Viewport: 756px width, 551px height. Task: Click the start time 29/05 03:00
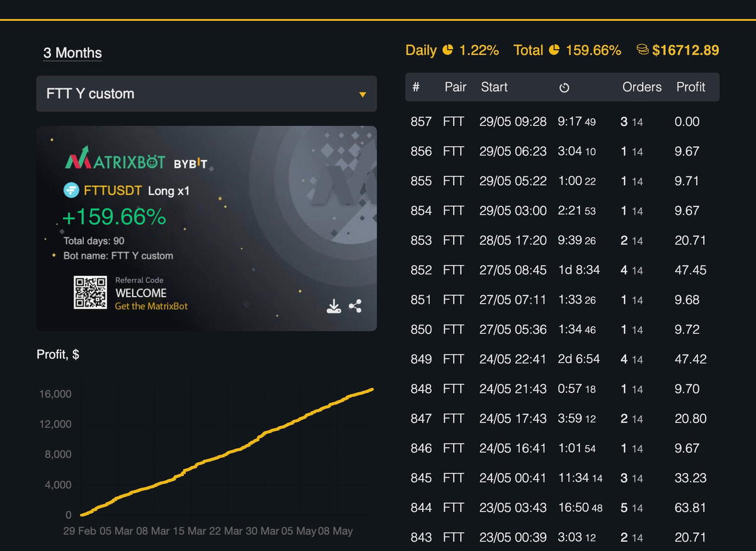pyautogui.click(x=513, y=210)
